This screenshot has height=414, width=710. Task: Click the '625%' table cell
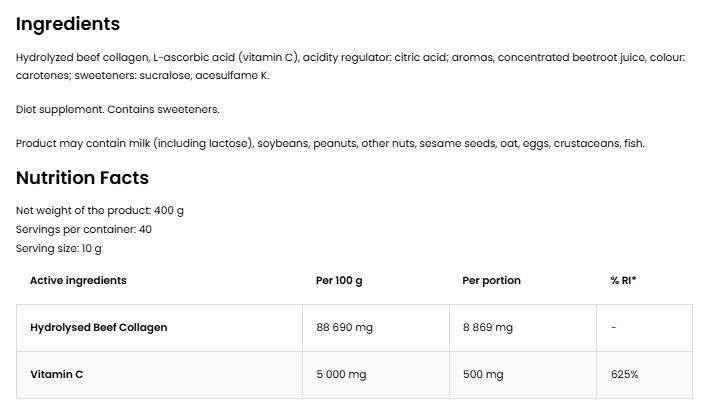(624, 374)
